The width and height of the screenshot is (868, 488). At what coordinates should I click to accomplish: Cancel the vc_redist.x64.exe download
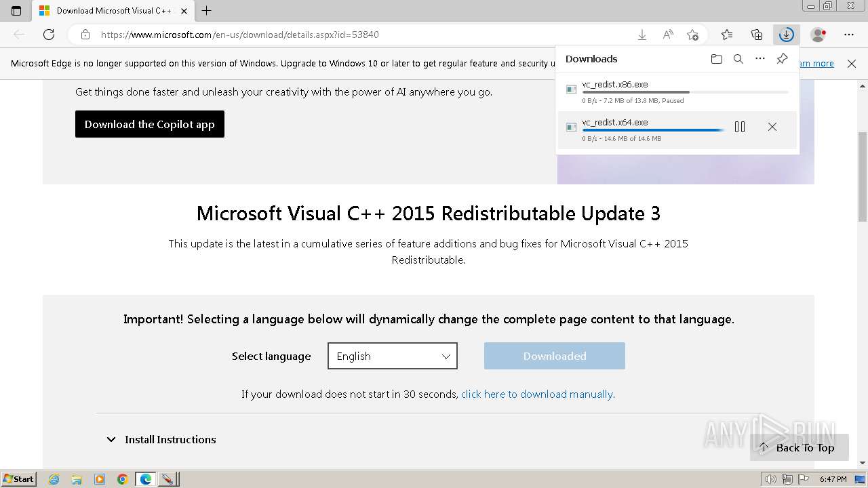click(772, 127)
